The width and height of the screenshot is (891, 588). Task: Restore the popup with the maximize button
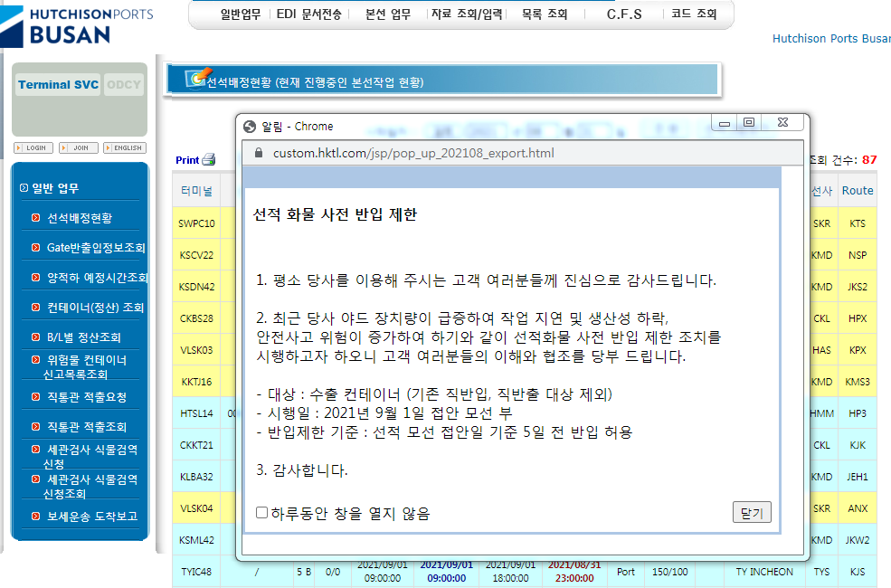749,122
